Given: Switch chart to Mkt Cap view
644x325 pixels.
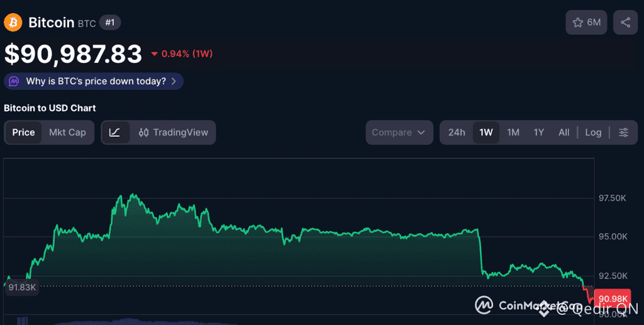Looking at the screenshot, I should [67, 132].
